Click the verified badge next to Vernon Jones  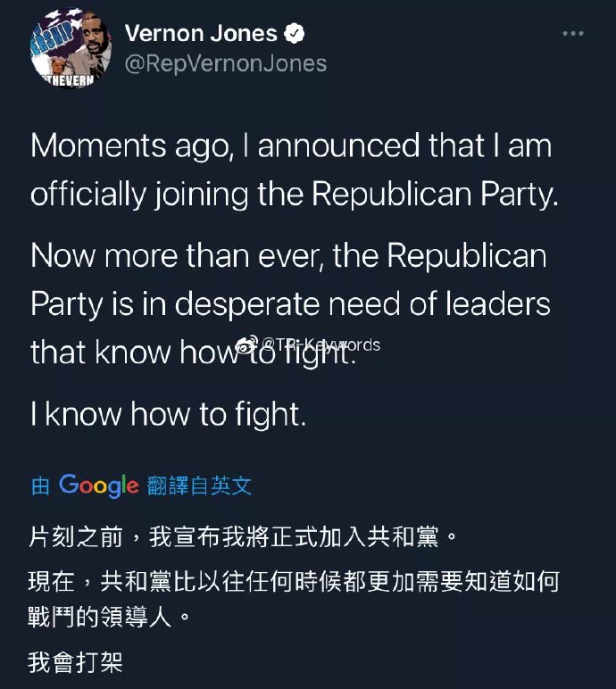click(x=295, y=34)
